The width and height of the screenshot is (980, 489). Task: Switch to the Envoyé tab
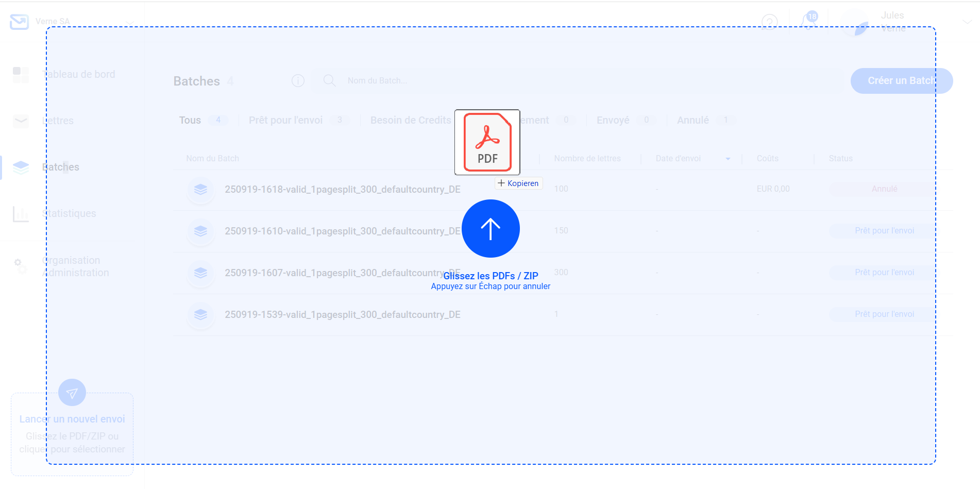(x=613, y=121)
